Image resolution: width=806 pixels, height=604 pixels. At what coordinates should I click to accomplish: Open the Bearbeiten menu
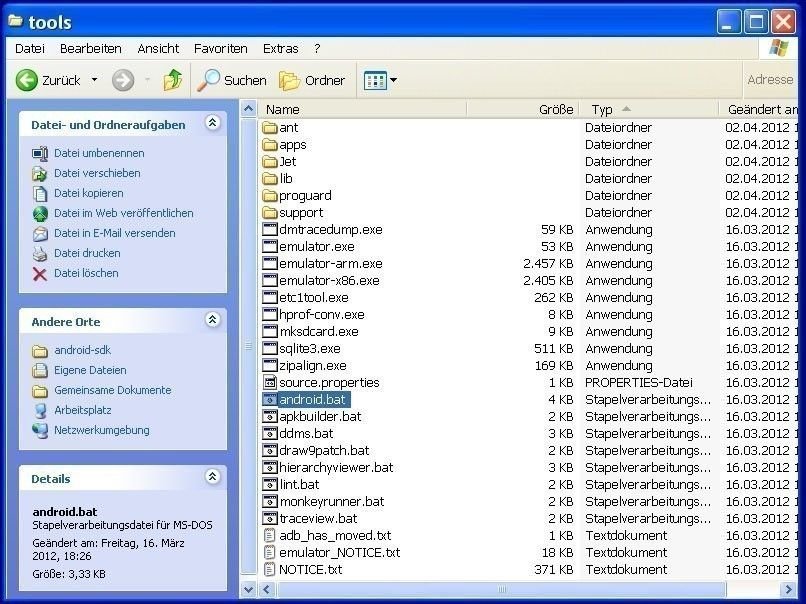[x=91, y=49]
